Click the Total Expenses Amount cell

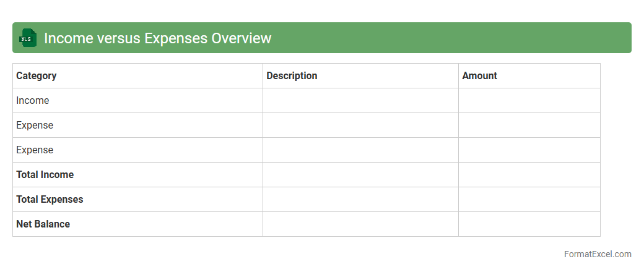(x=529, y=199)
